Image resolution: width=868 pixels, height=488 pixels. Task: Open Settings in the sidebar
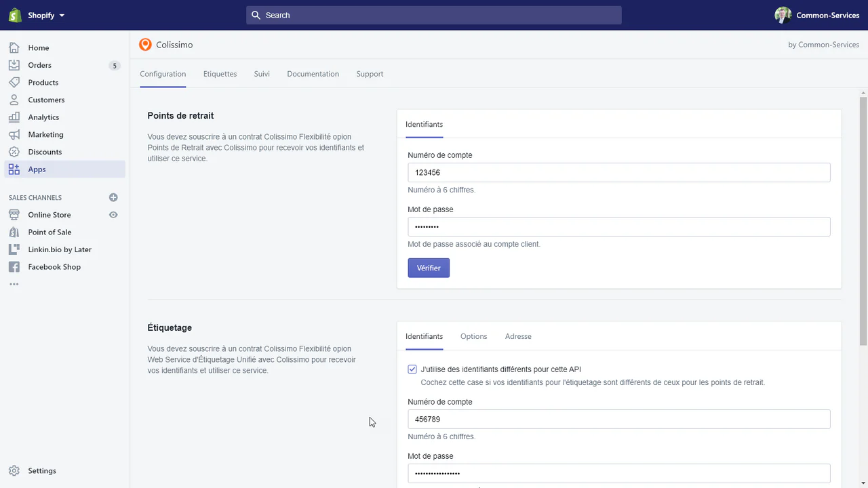(x=42, y=470)
